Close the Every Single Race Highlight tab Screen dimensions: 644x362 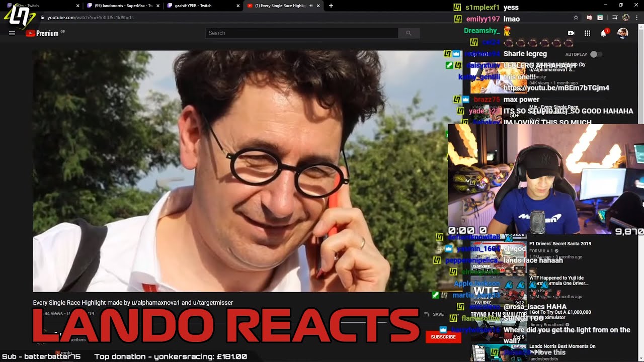click(x=319, y=6)
